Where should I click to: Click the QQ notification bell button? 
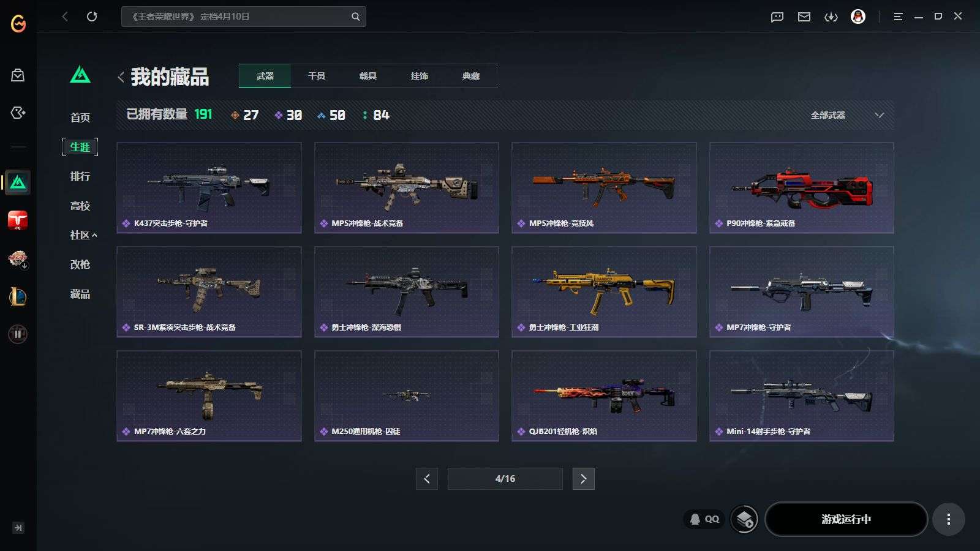click(704, 519)
